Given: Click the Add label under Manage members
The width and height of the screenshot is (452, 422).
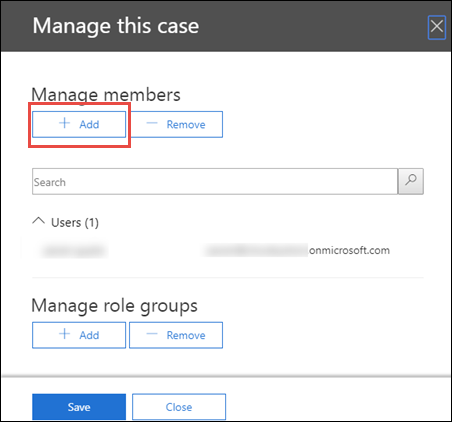Looking at the screenshot, I should click(x=89, y=124).
